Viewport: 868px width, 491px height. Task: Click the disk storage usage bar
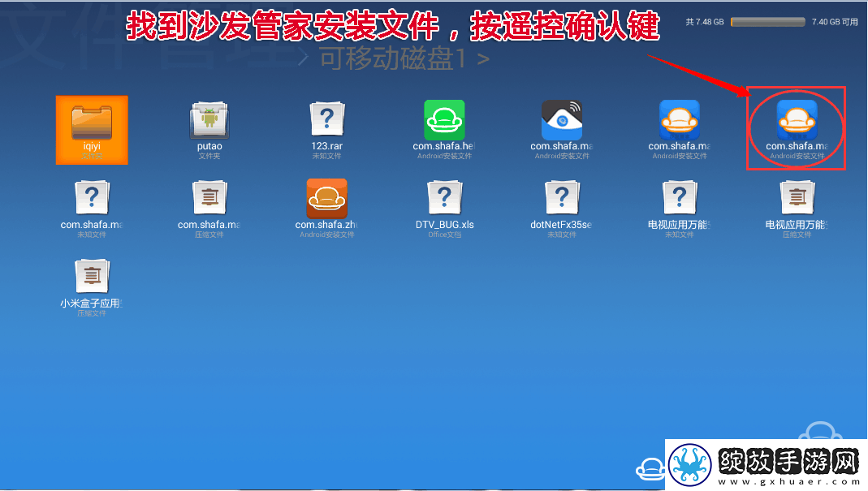click(768, 22)
